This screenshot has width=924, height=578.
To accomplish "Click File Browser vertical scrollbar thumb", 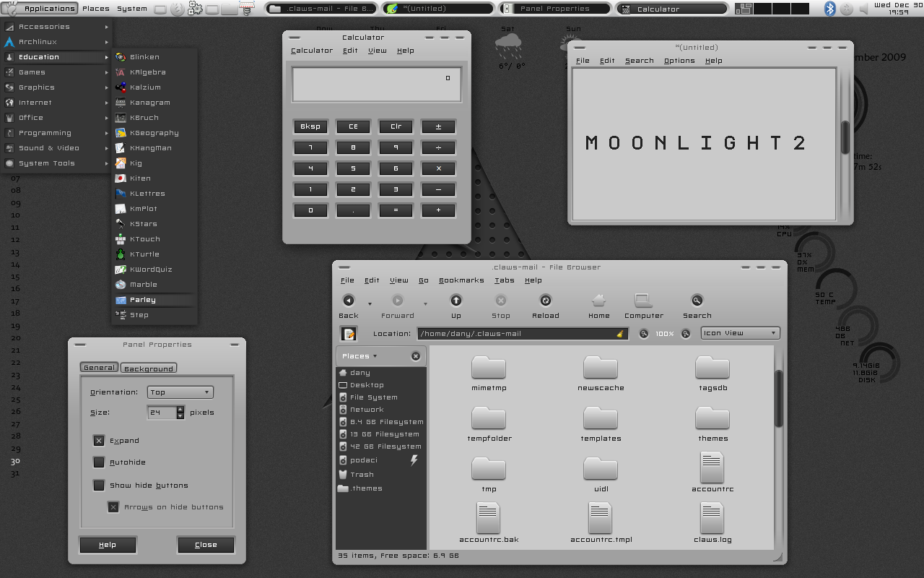I will (x=779, y=399).
